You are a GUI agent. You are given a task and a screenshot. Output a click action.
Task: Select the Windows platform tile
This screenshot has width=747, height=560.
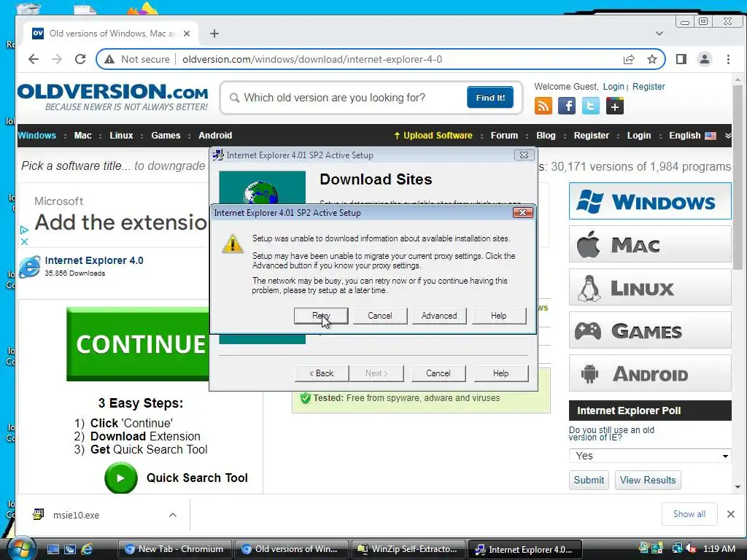click(650, 201)
